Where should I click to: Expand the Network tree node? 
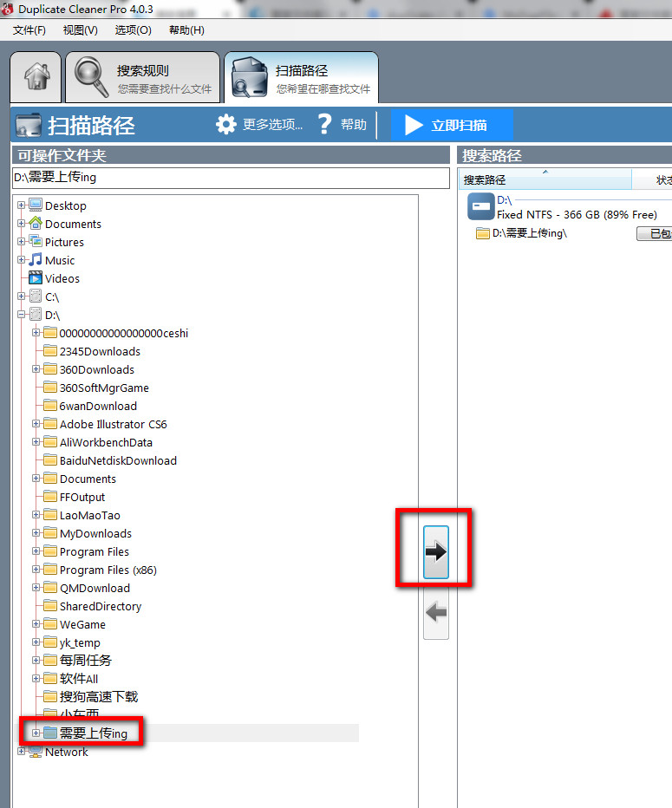click(21, 752)
